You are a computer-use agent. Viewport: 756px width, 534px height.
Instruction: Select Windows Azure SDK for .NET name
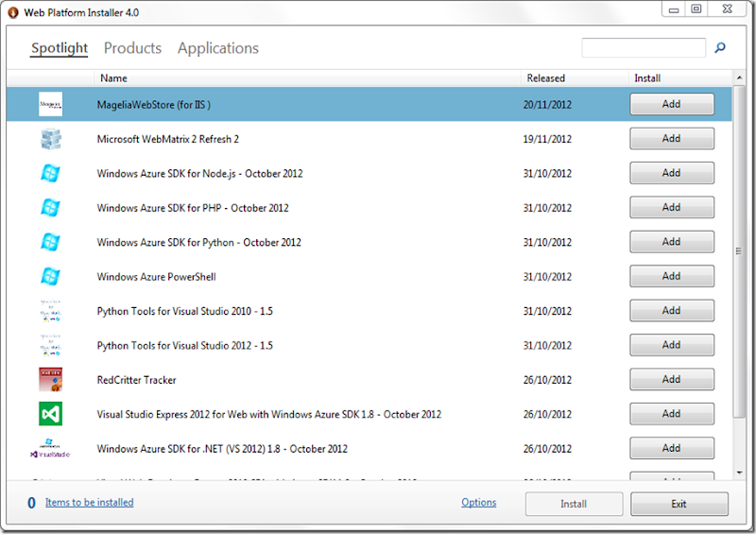222,449
